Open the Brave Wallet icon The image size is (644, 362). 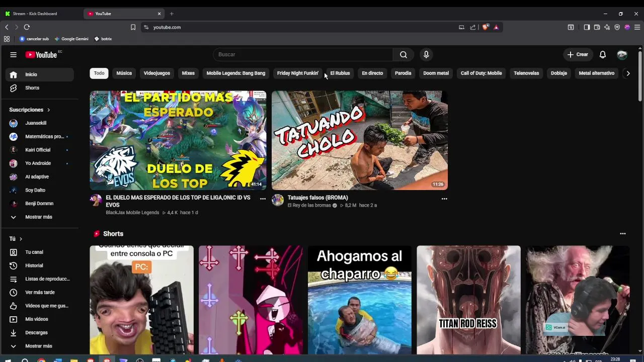(597, 27)
